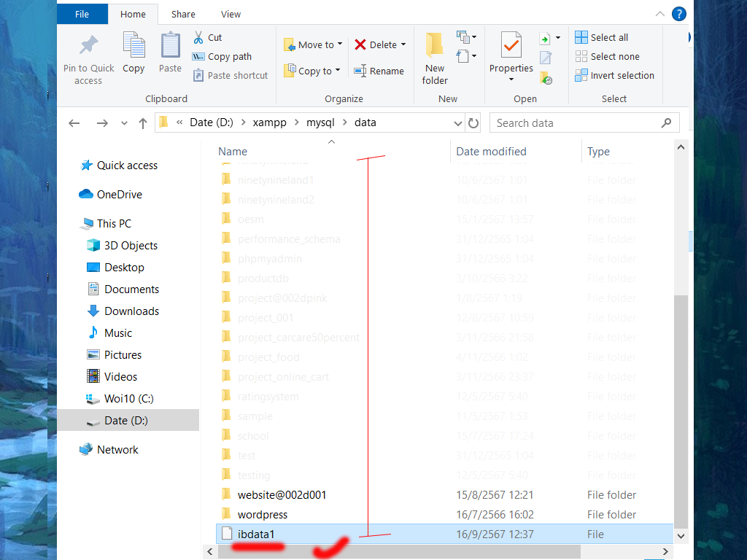747x560 pixels.
Task: Expand the Copy to dropdown
Action: pos(338,71)
